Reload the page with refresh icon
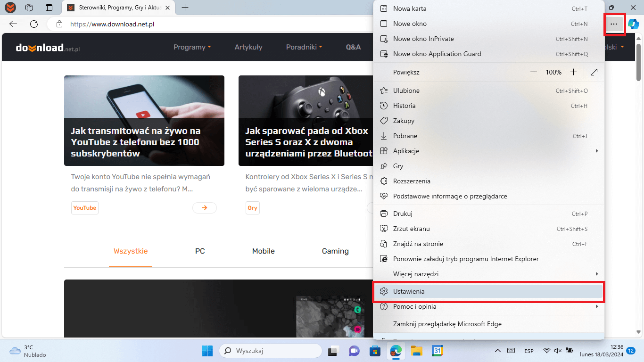 pyautogui.click(x=34, y=24)
